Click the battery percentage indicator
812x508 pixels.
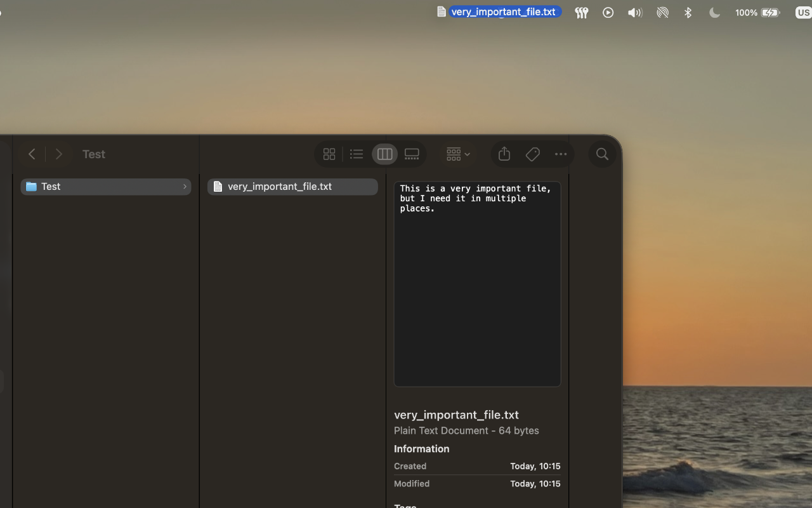tap(746, 12)
